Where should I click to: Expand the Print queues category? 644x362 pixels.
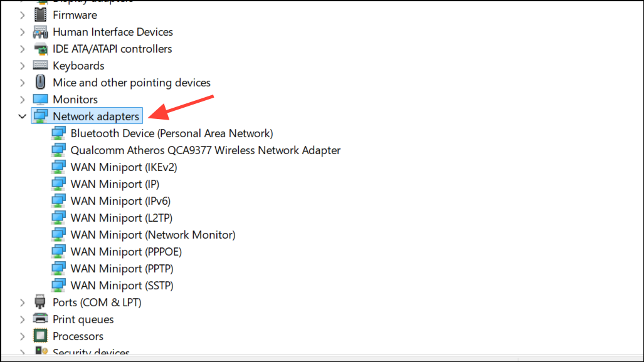click(x=23, y=319)
